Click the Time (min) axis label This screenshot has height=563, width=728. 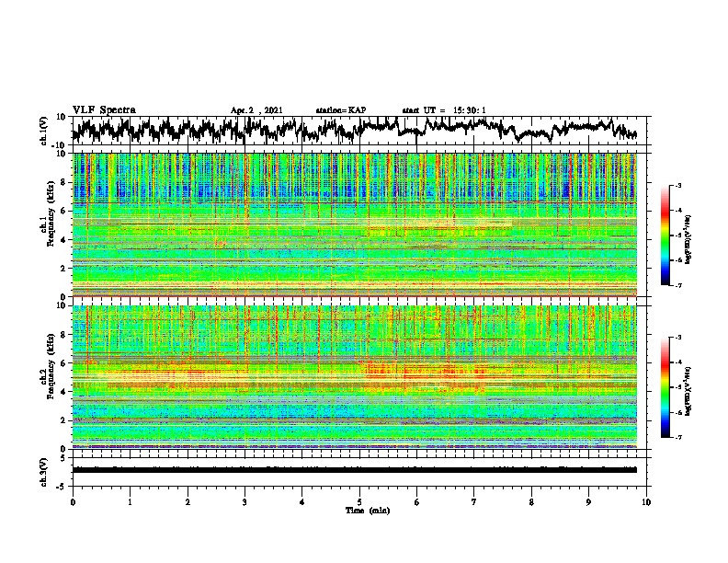368,511
